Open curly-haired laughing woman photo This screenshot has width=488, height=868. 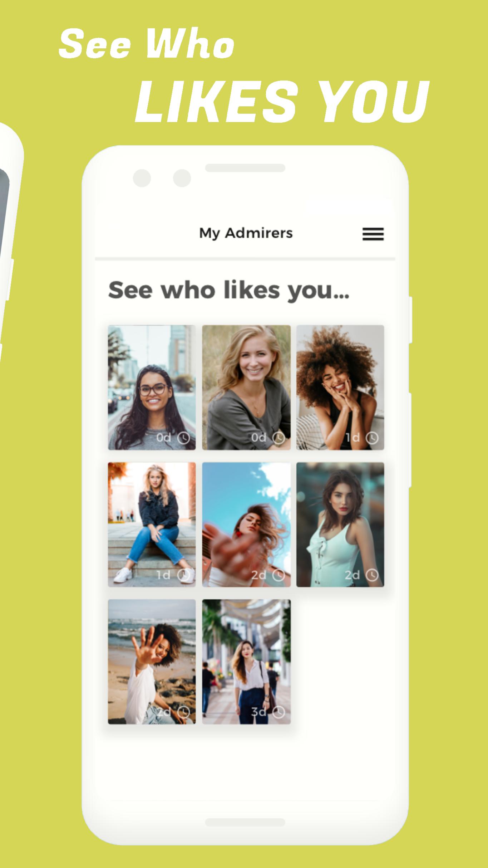pos(340,387)
